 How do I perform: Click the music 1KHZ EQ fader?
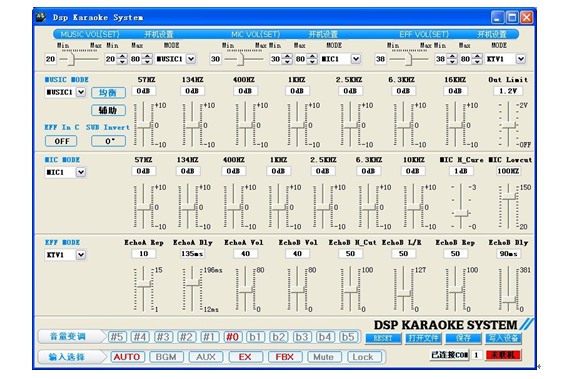coord(298,125)
